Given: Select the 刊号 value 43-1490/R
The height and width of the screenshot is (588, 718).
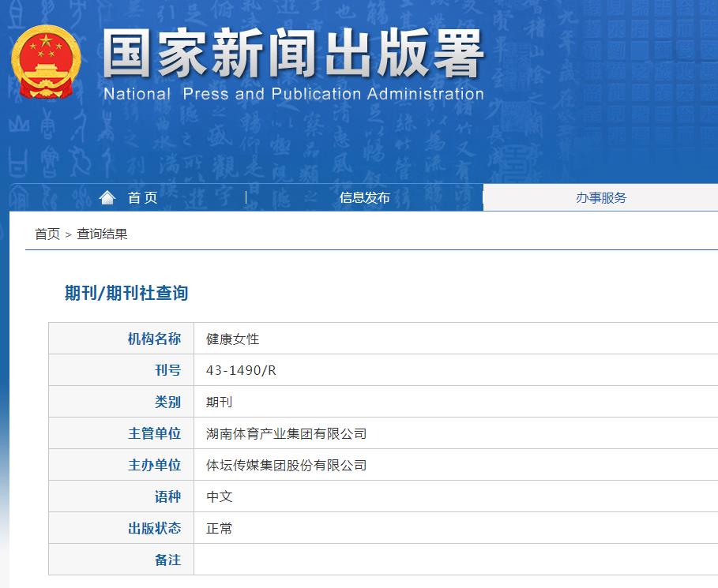Looking at the screenshot, I should pyautogui.click(x=239, y=369).
